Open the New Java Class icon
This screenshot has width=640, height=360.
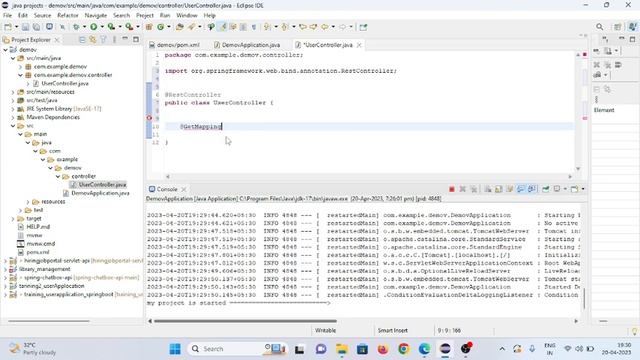[x=160, y=27]
